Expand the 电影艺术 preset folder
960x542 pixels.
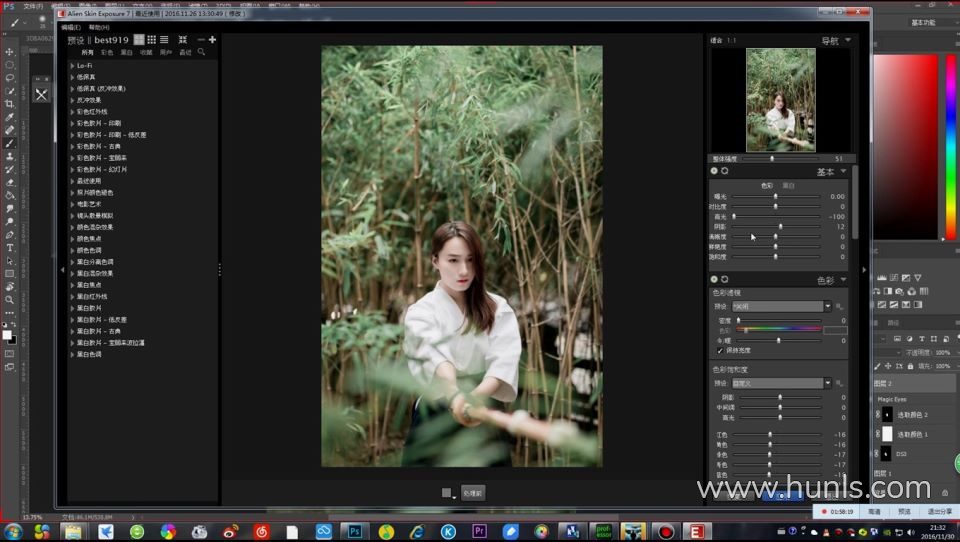point(73,204)
